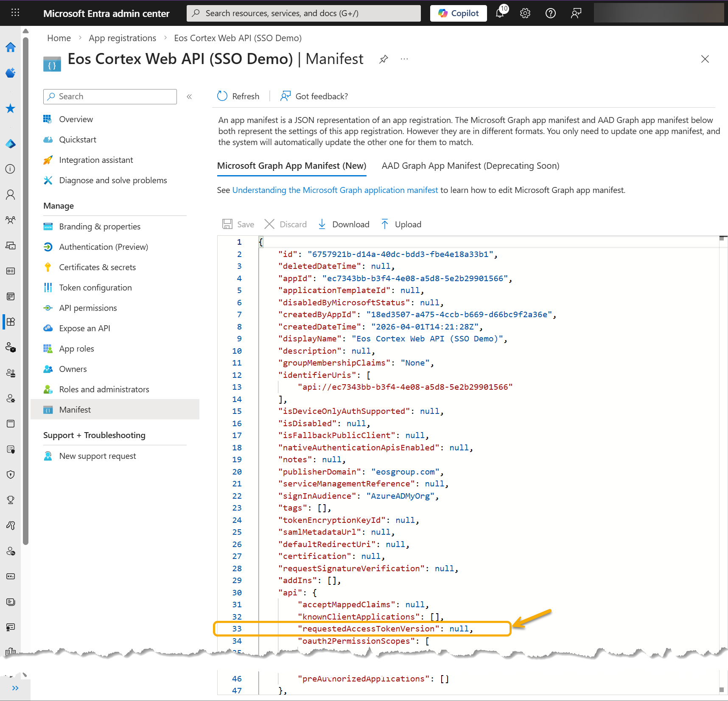Click the global search resources field

click(x=304, y=13)
